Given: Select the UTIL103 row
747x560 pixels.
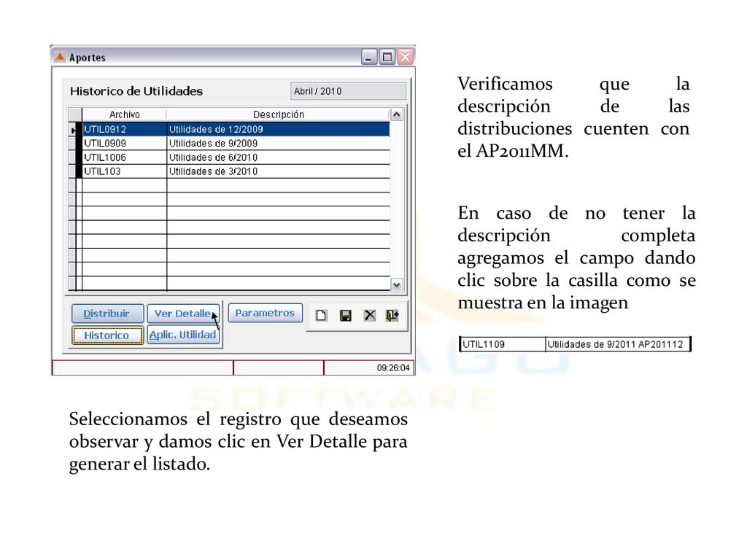Looking at the screenshot, I should click(229, 171).
